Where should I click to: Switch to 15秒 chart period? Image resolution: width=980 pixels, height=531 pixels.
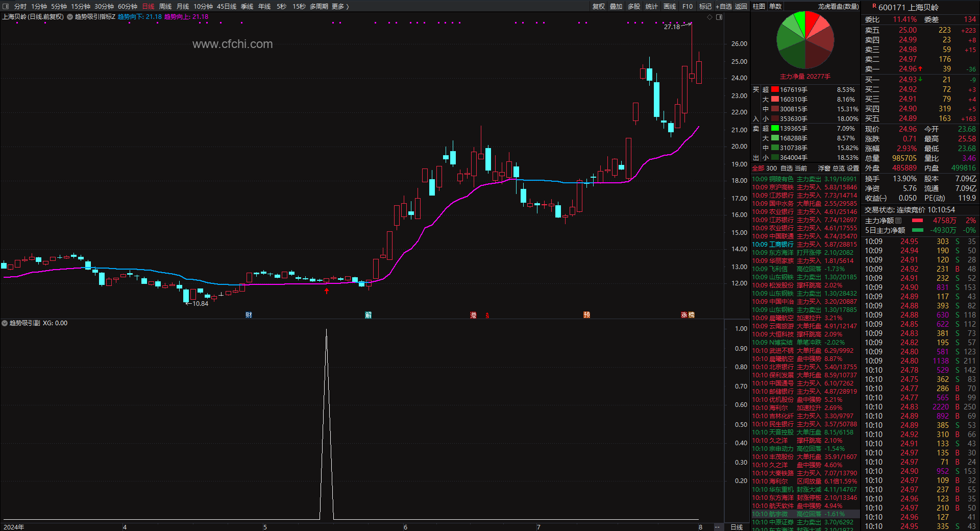(299, 7)
